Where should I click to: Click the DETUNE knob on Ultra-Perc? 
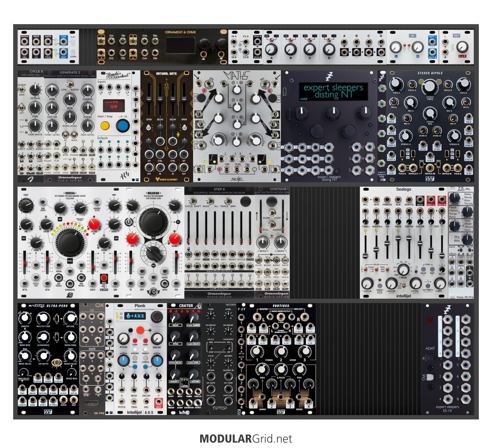(70, 319)
